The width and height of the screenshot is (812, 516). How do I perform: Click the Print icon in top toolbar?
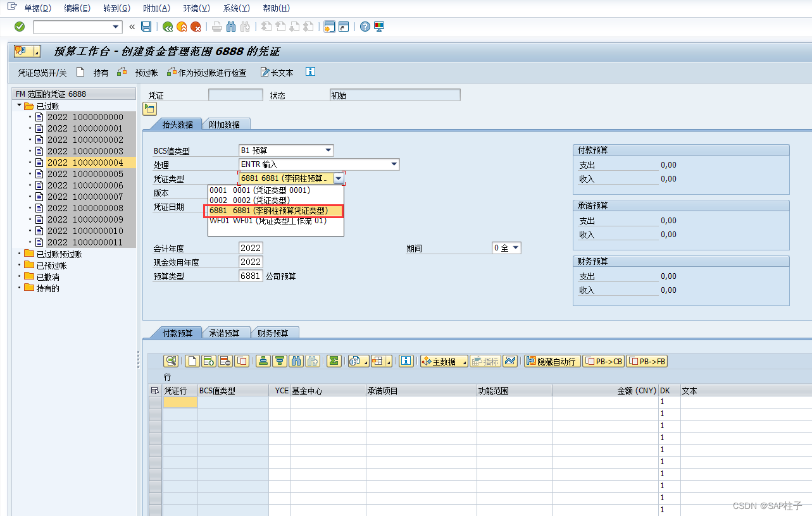tap(217, 27)
